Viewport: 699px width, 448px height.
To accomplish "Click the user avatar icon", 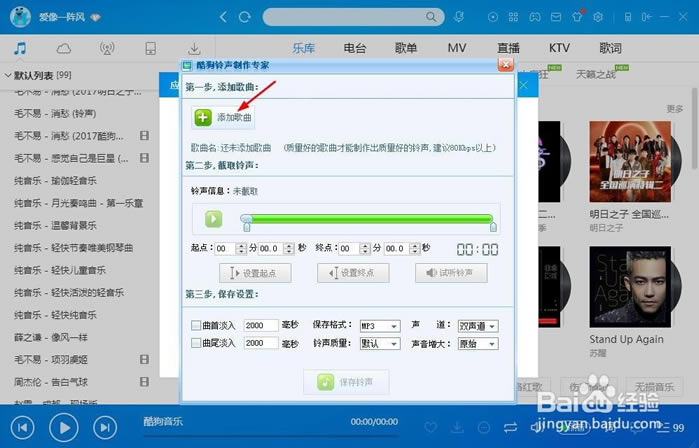I will click(21, 17).
